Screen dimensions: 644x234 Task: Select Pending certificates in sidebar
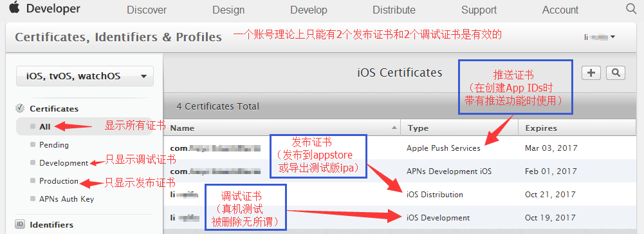[x=54, y=145]
